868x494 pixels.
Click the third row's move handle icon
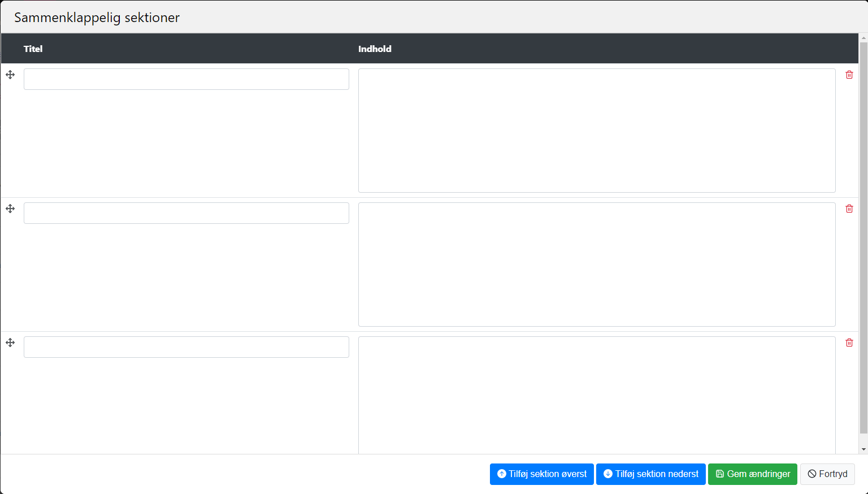tap(10, 343)
